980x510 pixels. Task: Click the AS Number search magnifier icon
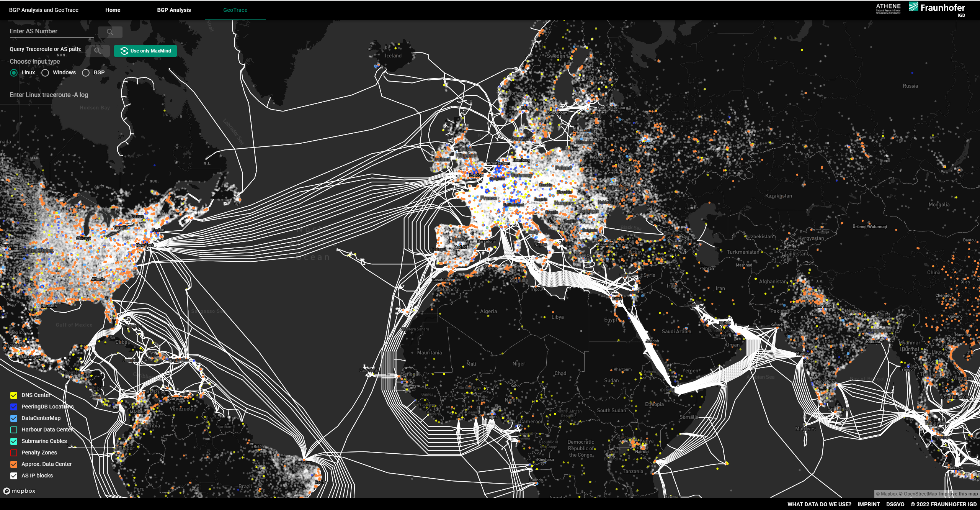pyautogui.click(x=110, y=32)
